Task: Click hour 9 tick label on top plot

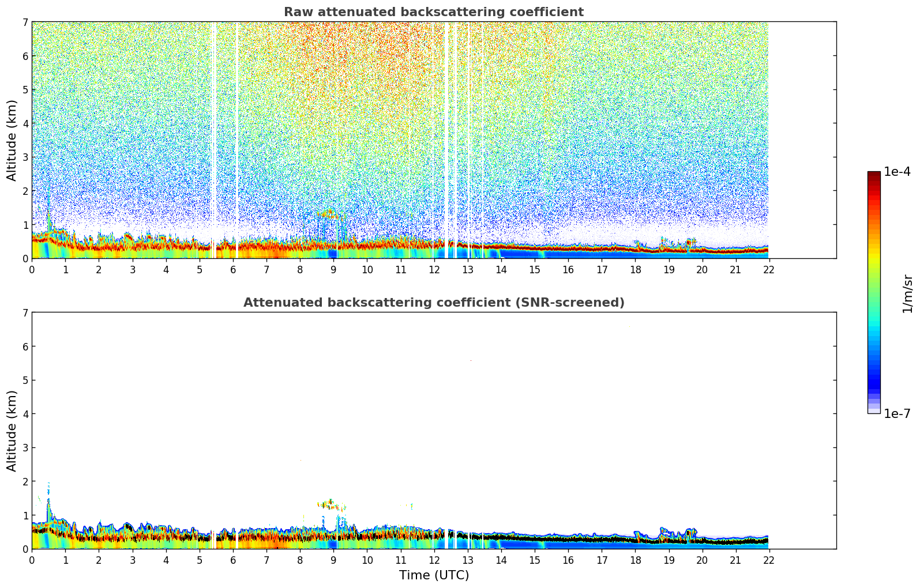Action: [x=333, y=270]
